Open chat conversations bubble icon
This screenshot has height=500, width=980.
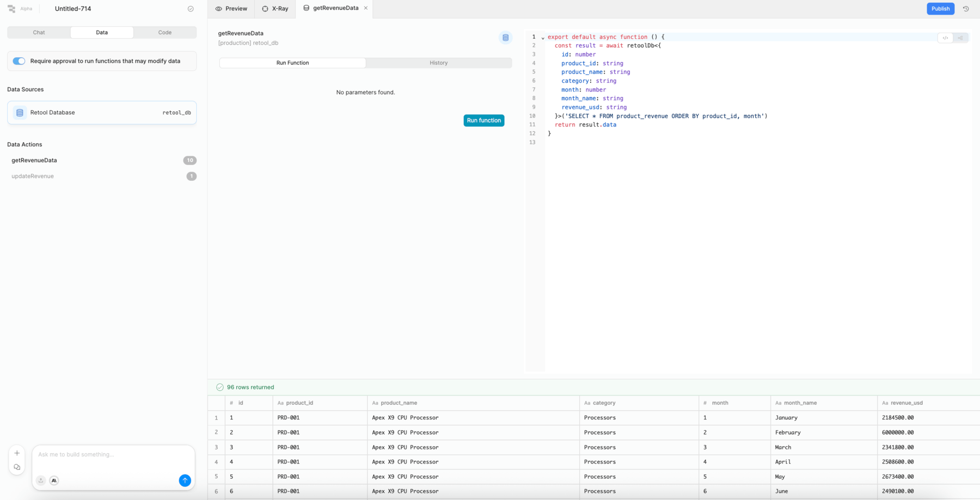pos(17,467)
